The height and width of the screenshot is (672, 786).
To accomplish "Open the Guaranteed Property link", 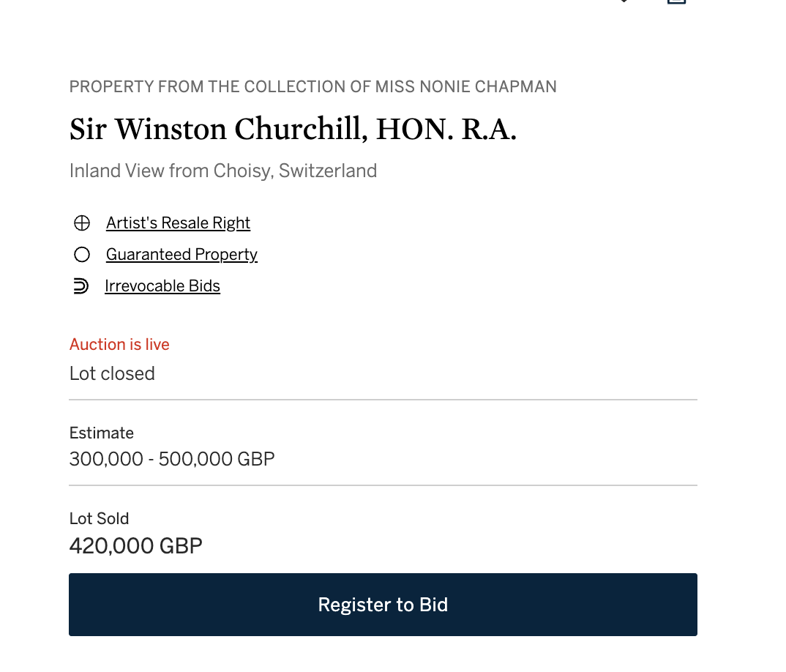I will [x=181, y=255].
